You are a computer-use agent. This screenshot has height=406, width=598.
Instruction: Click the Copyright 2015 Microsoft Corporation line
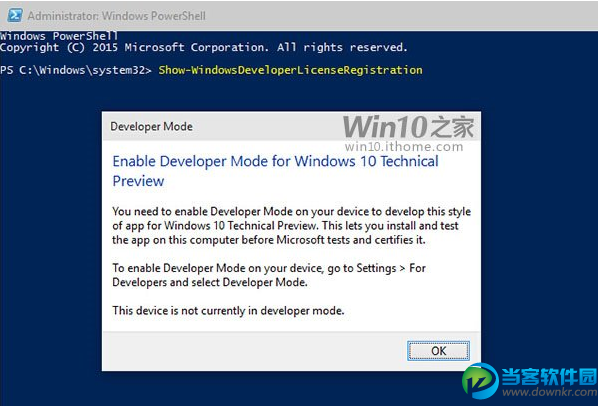coord(204,47)
